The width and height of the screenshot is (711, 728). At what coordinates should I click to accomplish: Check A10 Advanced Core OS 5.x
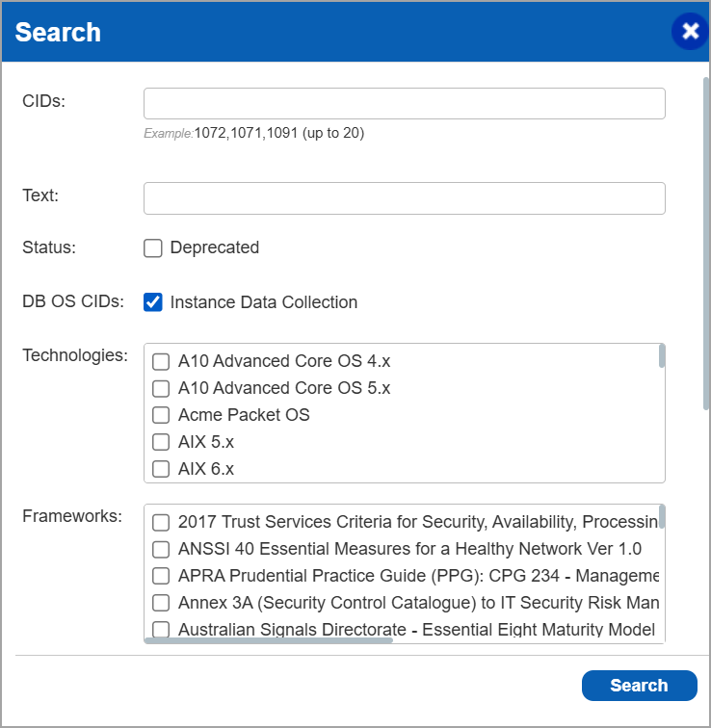(161, 389)
